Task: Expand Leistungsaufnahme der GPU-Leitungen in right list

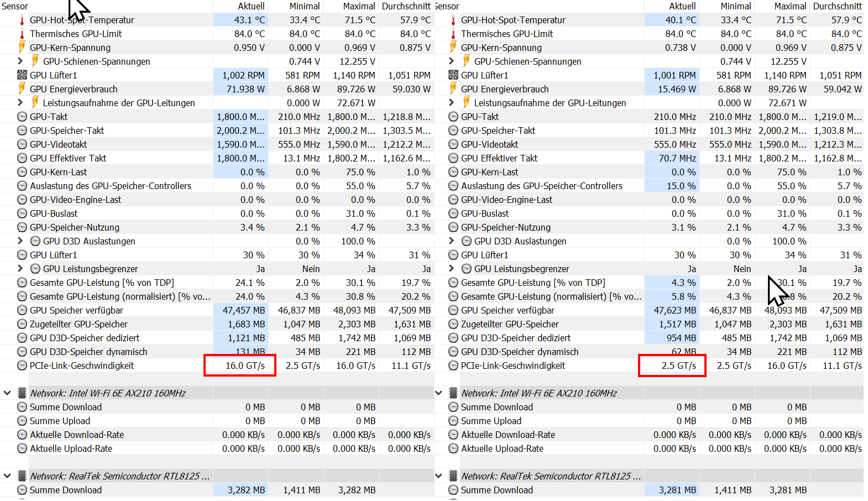Action: (452, 102)
